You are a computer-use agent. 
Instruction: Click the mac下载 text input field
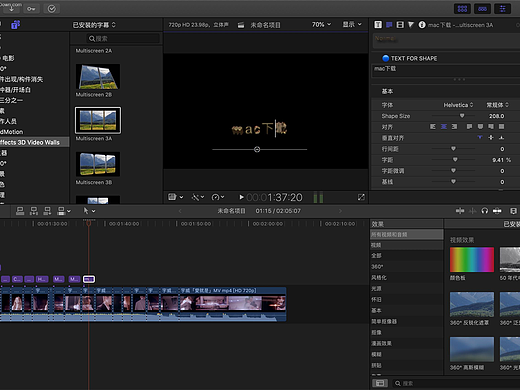point(446,71)
